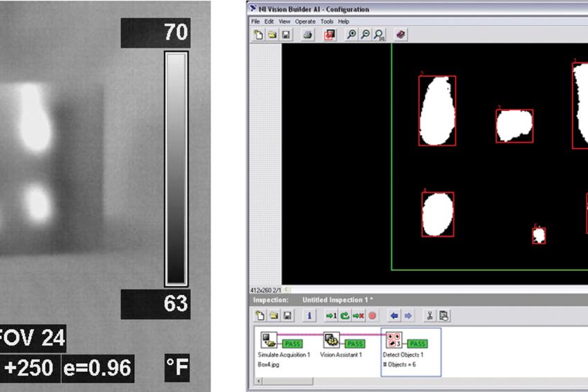The width and height of the screenshot is (588, 392).
Task: Click the 'Detect Objects 1' label
Action: pyautogui.click(x=403, y=355)
